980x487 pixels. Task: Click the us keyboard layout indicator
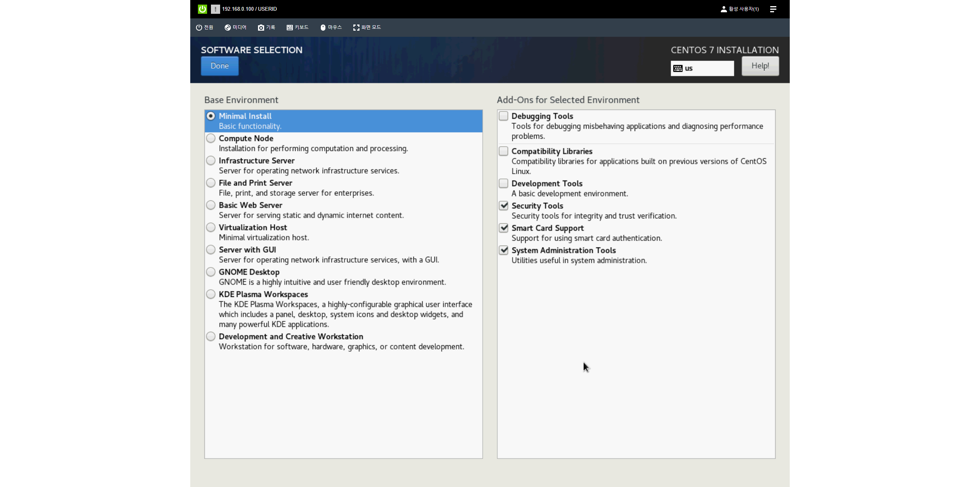pos(702,68)
